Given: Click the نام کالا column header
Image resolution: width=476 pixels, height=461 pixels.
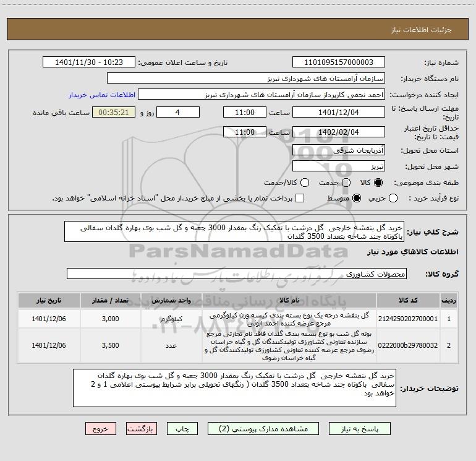Looking at the screenshot, I should point(289,300).
